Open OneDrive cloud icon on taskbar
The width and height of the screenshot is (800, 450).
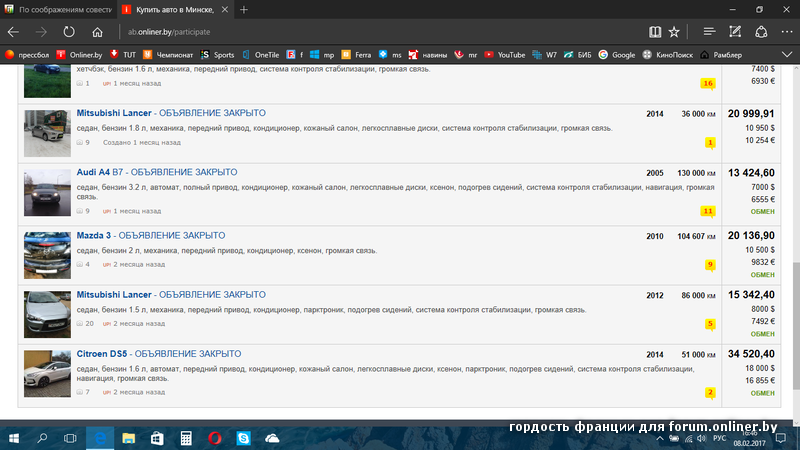click(272, 438)
